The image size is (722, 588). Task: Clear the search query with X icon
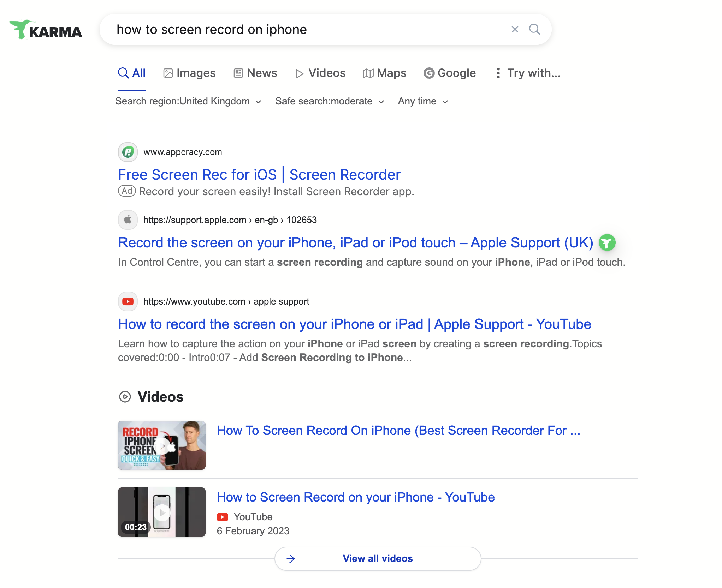tap(515, 29)
